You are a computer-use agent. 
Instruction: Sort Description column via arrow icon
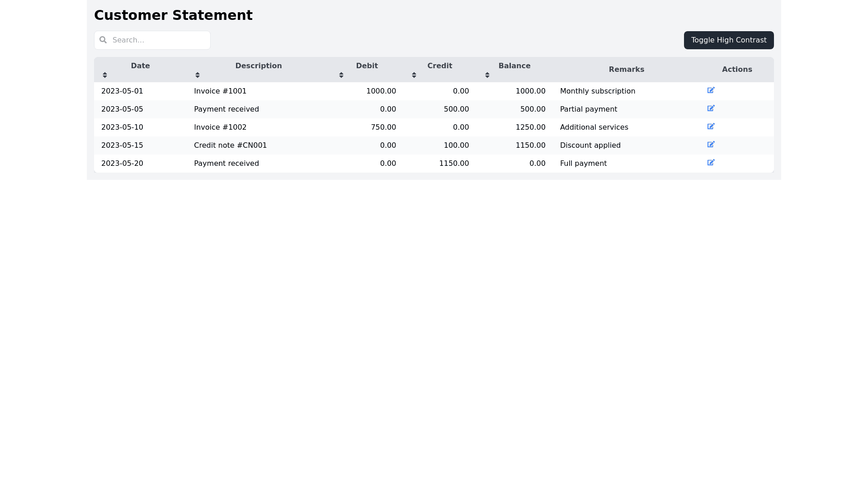(198, 75)
